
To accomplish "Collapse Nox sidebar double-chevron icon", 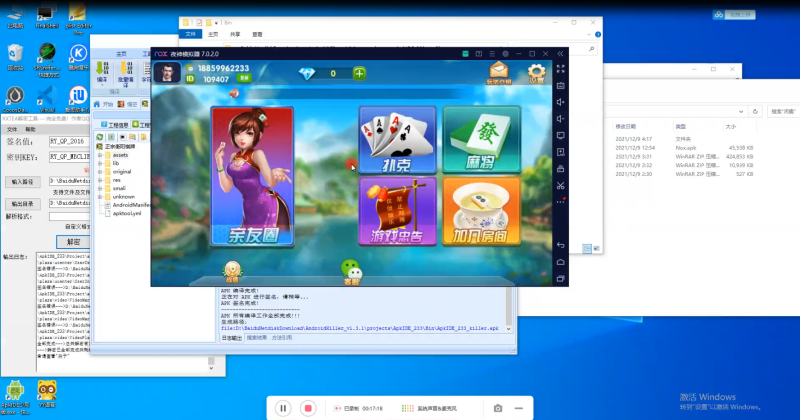I will click(x=560, y=54).
